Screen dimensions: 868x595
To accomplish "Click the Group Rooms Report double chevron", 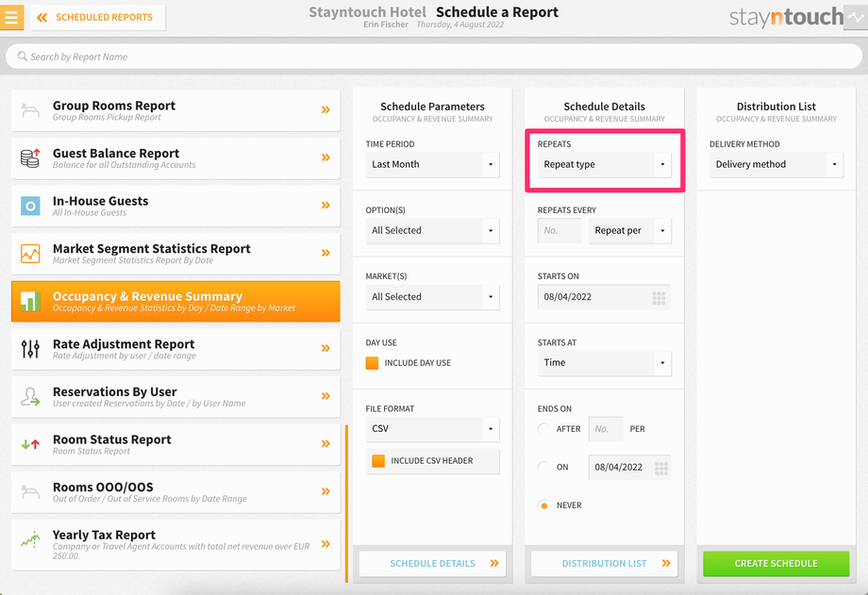I will (325, 110).
